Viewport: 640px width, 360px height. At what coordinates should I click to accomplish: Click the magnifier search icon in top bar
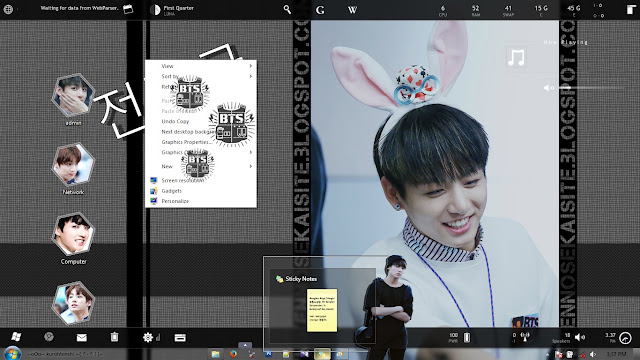pyautogui.click(x=287, y=9)
